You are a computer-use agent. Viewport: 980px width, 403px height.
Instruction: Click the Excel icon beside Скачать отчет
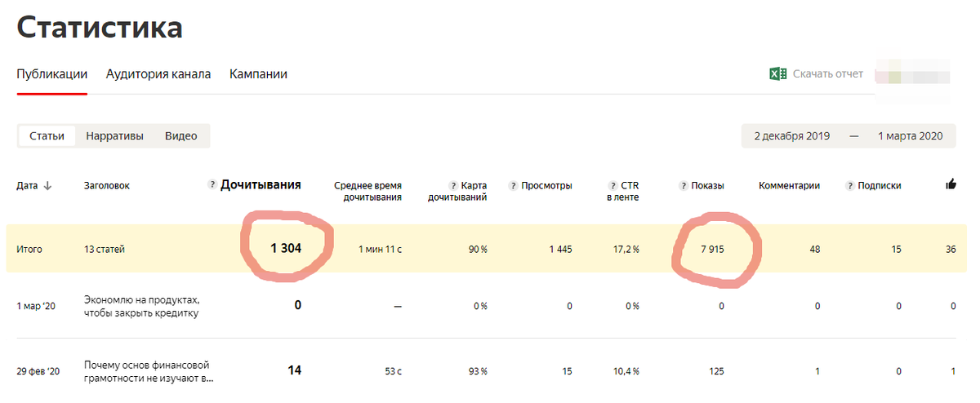777,74
